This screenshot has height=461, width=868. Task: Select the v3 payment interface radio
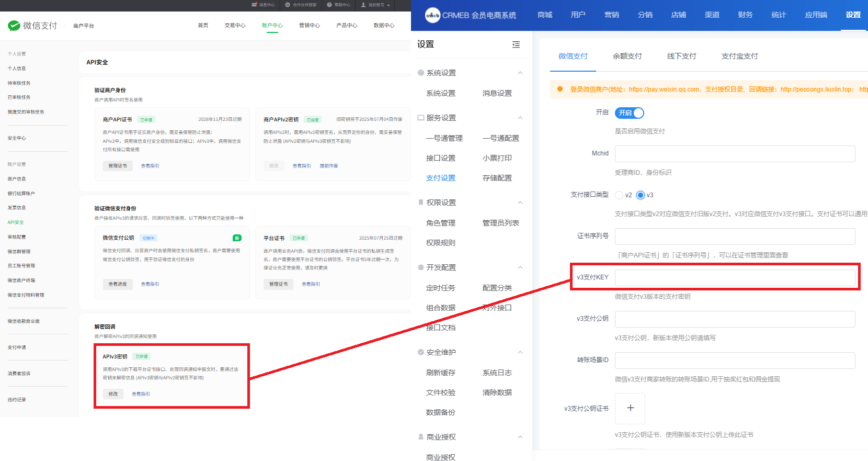tap(641, 195)
